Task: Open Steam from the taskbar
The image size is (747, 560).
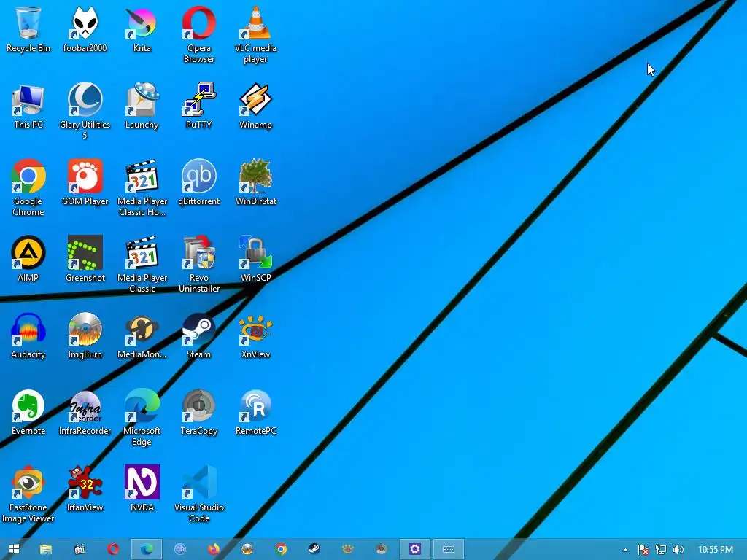Action: [x=314, y=549]
